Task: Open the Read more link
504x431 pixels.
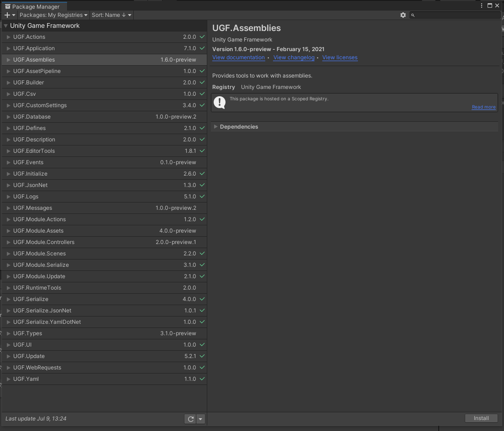Action: 483,107
